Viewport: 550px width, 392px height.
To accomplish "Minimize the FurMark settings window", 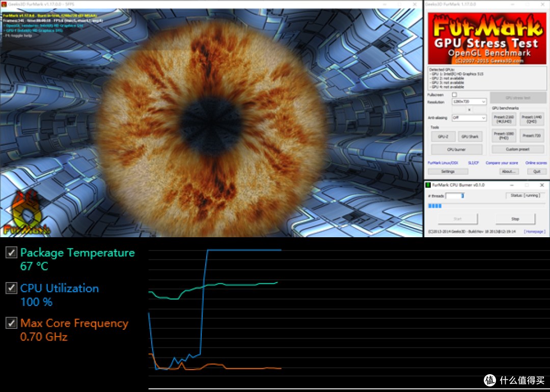I will point(512,4).
